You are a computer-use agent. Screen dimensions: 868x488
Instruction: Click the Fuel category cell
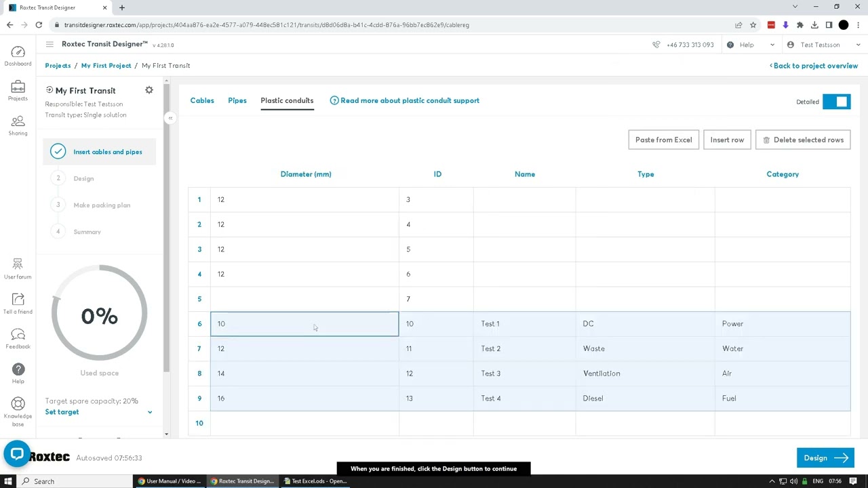(x=783, y=399)
